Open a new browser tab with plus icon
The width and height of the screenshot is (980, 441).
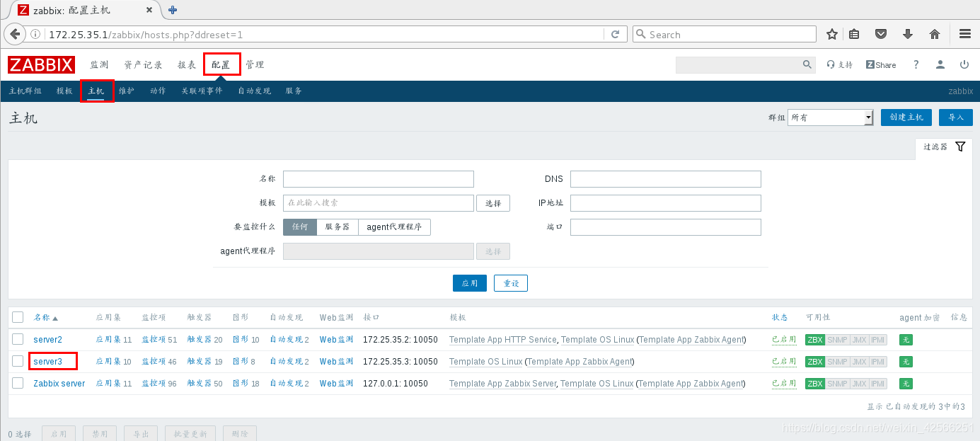(x=173, y=10)
